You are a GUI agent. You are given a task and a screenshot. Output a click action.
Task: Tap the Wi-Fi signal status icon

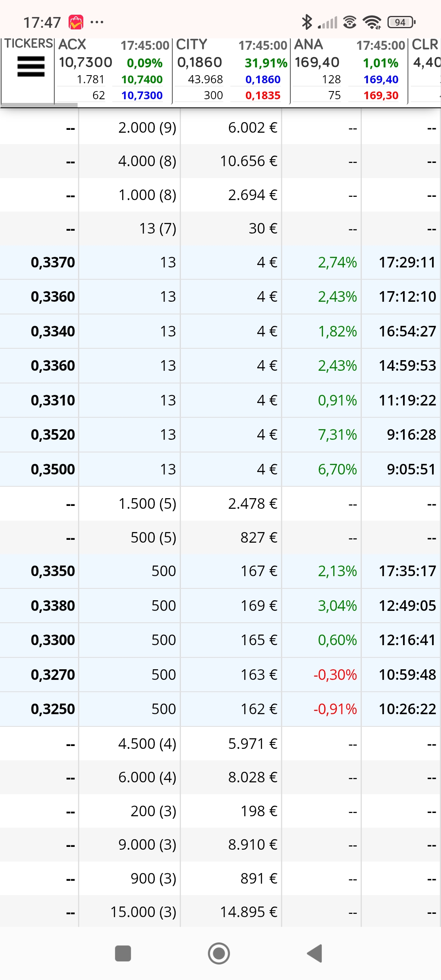click(x=372, y=22)
